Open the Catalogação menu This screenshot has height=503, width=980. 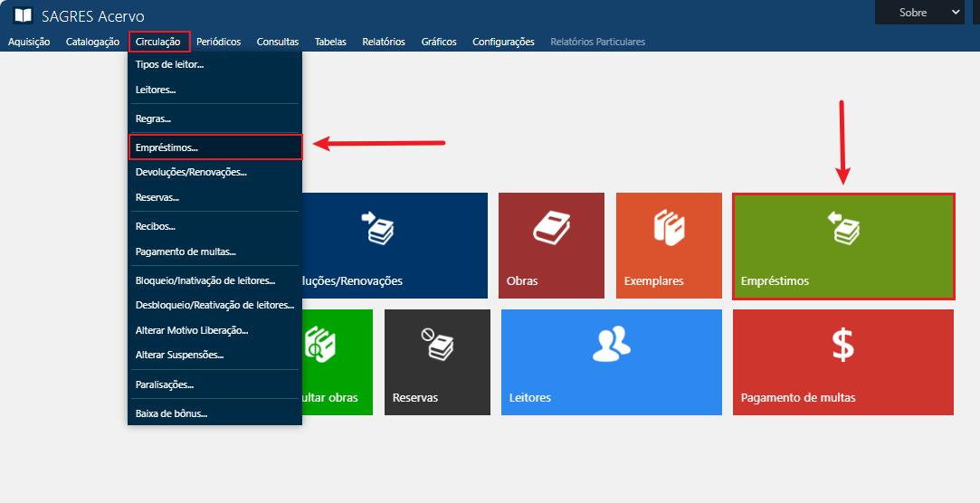tap(92, 42)
